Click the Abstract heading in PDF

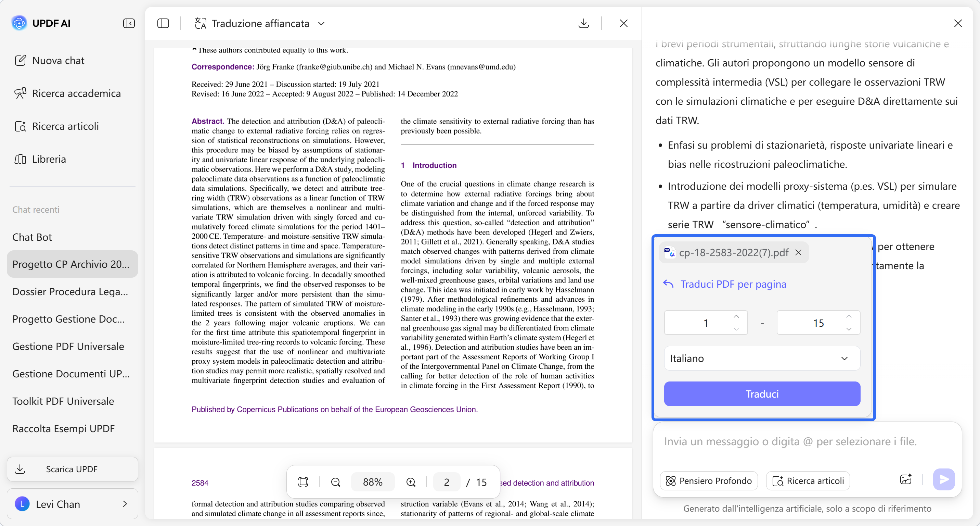click(208, 121)
